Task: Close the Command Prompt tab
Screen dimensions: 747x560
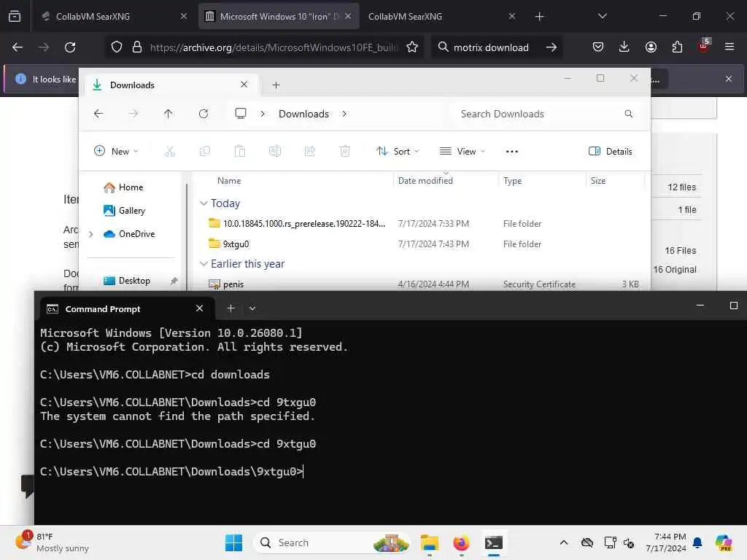Action: 200,308
